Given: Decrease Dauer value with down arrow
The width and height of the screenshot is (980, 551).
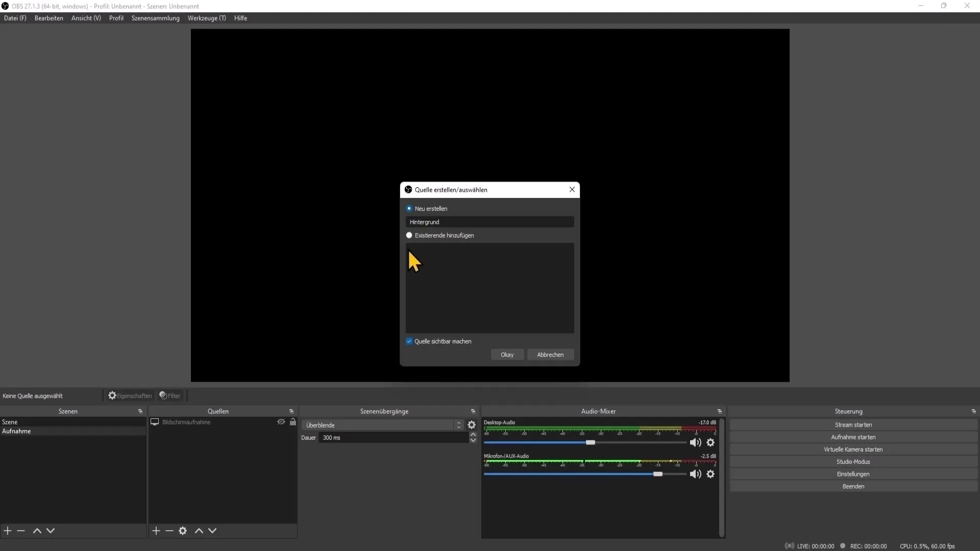Looking at the screenshot, I should 473,440.
